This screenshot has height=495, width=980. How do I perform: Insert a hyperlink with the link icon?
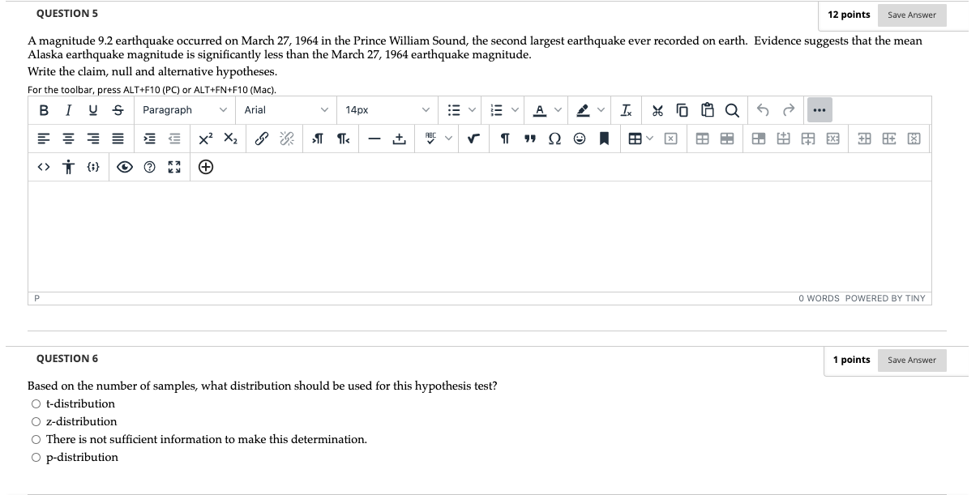tap(262, 139)
